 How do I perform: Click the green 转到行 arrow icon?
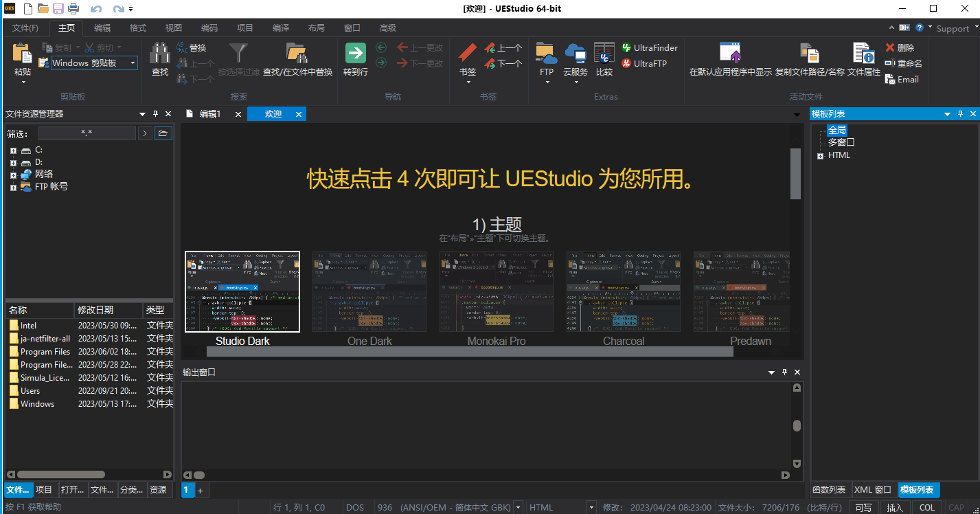[356, 54]
